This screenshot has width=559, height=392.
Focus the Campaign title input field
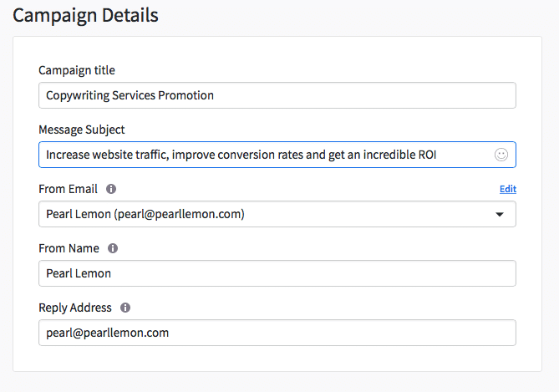coord(277,95)
